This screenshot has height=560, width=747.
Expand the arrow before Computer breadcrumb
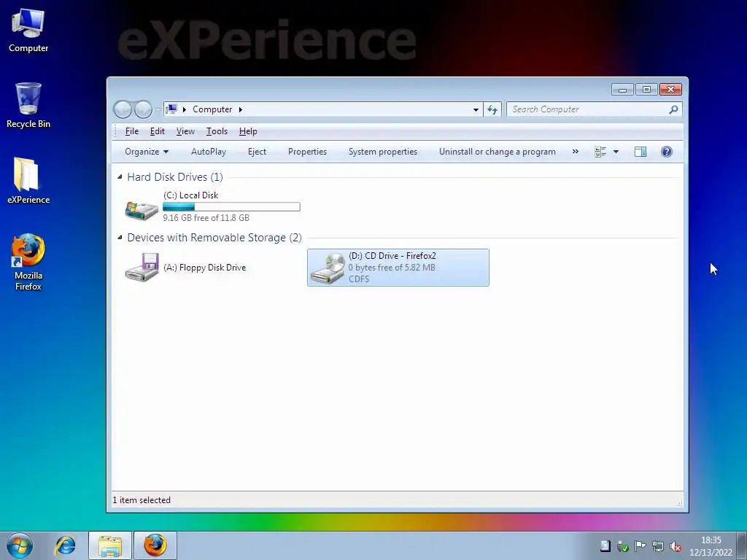coord(185,109)
